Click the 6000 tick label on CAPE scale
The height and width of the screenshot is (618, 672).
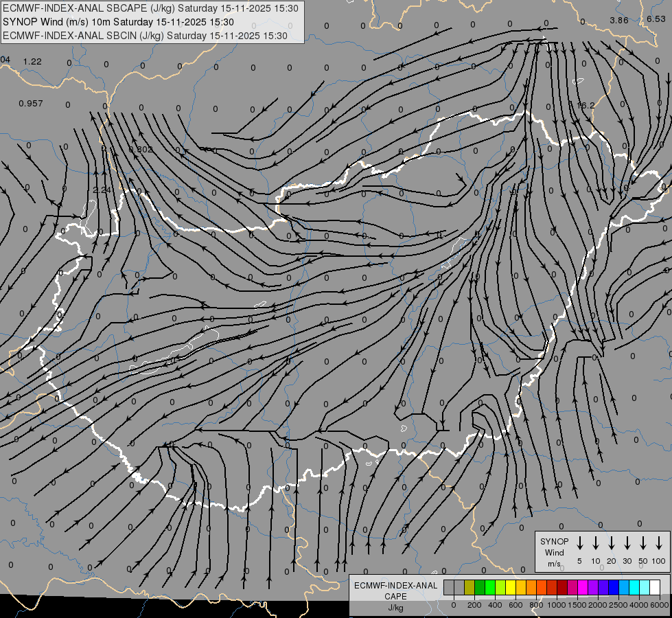click(x=660, y=605)
